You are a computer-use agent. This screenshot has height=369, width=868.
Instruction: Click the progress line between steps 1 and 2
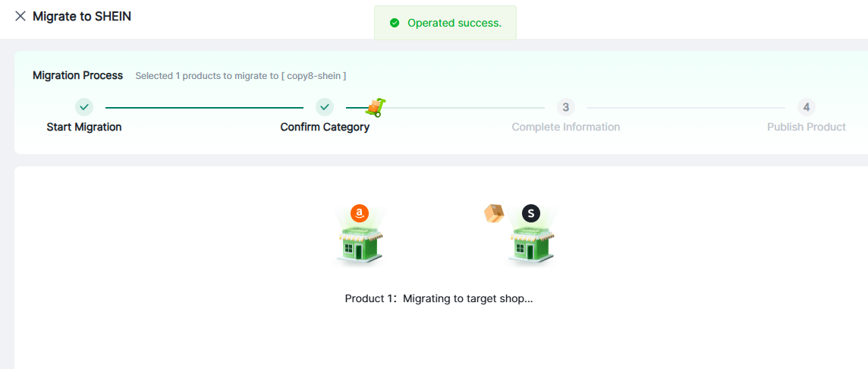coord(204,108)
